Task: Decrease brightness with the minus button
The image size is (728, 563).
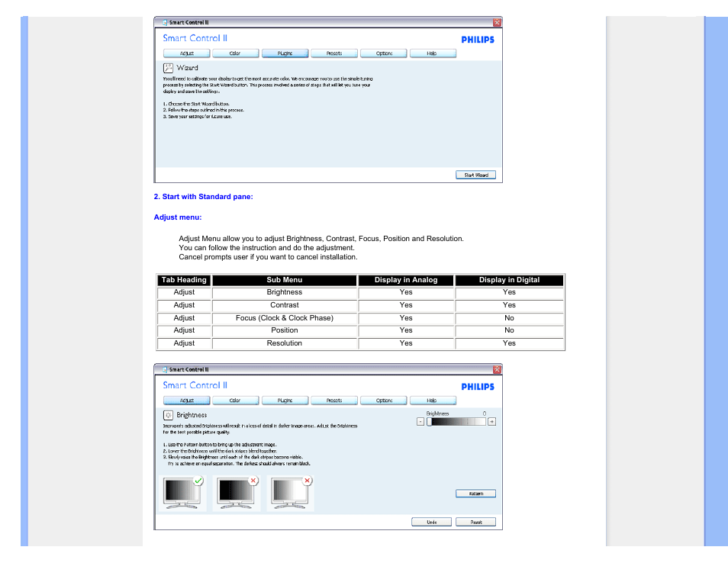Action: (x=420, y=421)
